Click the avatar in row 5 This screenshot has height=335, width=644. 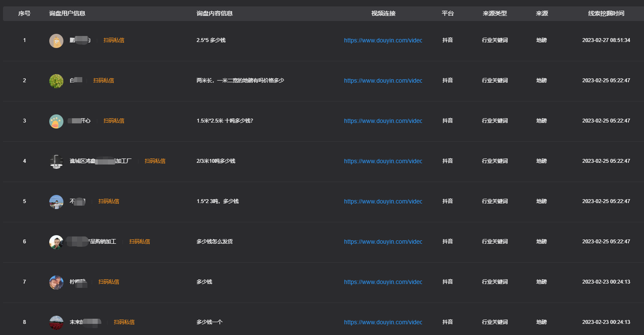[x=56, y=202]
